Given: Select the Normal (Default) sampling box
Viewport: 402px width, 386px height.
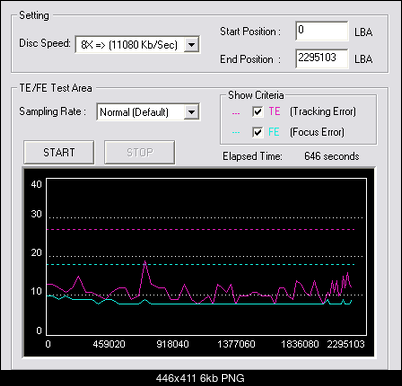Looking at the screenshot, I should tap(148, 112).
